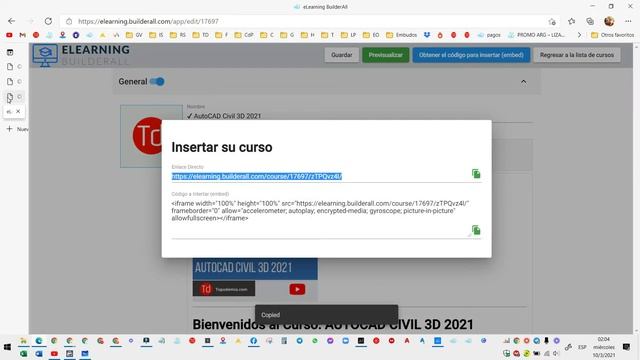Open the Embudos bookmarks folder
This screenshot has width=640, height=360.
tap(401, 35)
